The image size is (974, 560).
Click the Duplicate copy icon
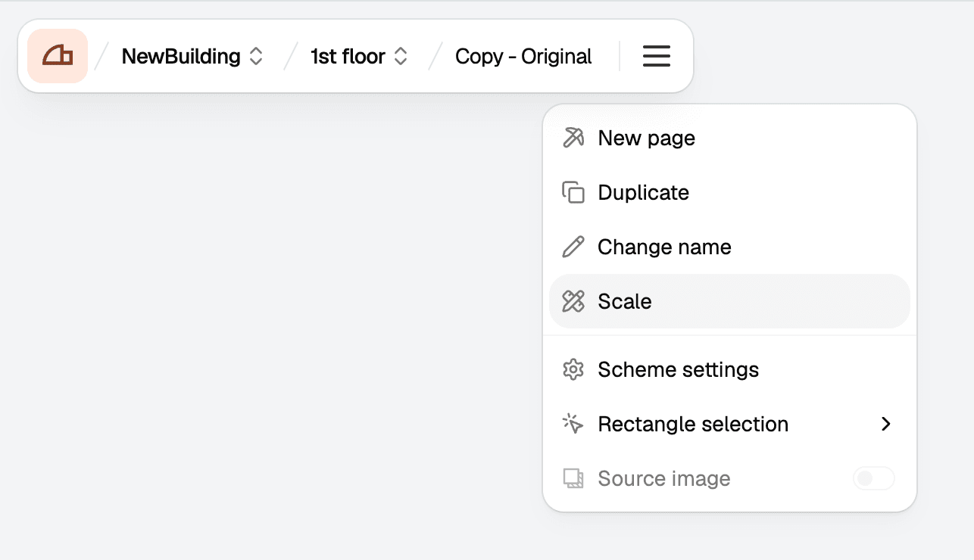click(573, 192)
